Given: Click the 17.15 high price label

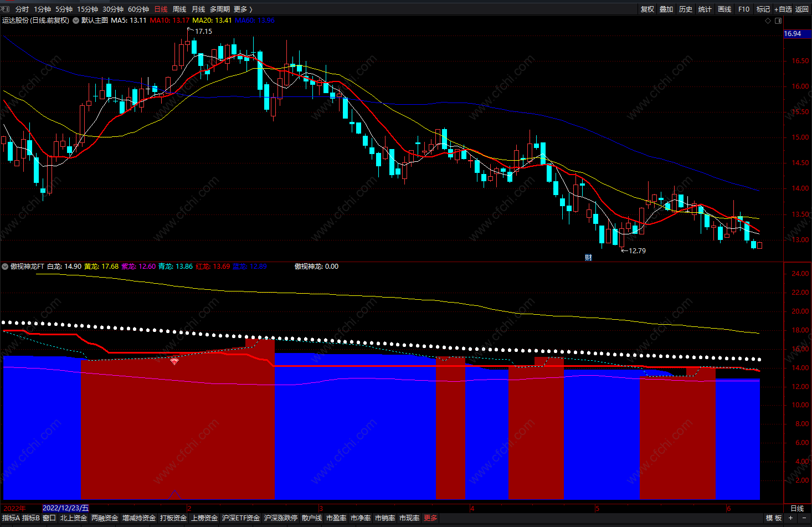Looking at the screenshot, I should tap(203, 32).
